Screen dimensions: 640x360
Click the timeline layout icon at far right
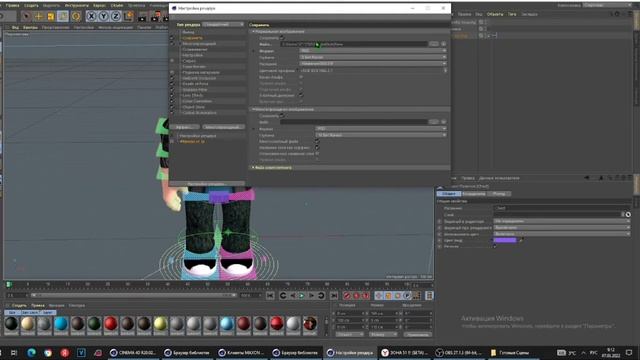[x=429, y=296]
